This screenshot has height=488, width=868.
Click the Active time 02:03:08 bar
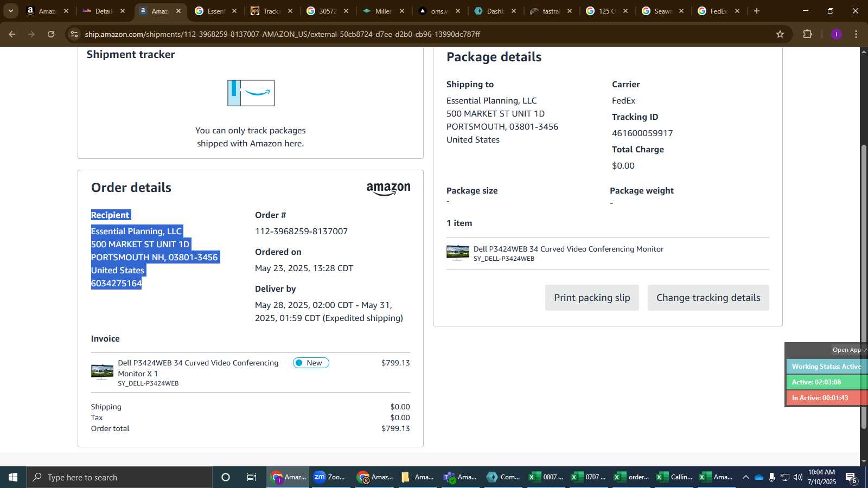[x=826, y=382]
